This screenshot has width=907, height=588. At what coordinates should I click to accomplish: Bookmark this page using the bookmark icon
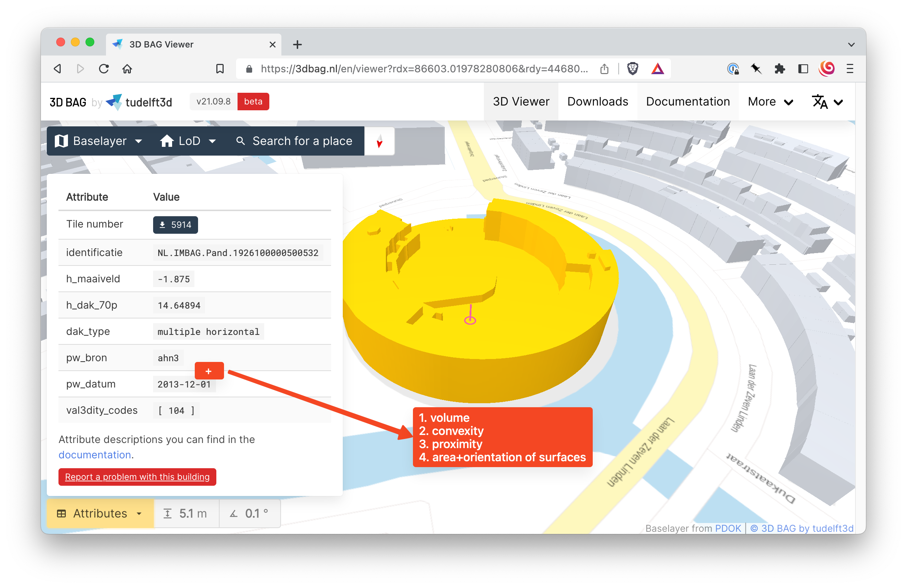(220, 69)
